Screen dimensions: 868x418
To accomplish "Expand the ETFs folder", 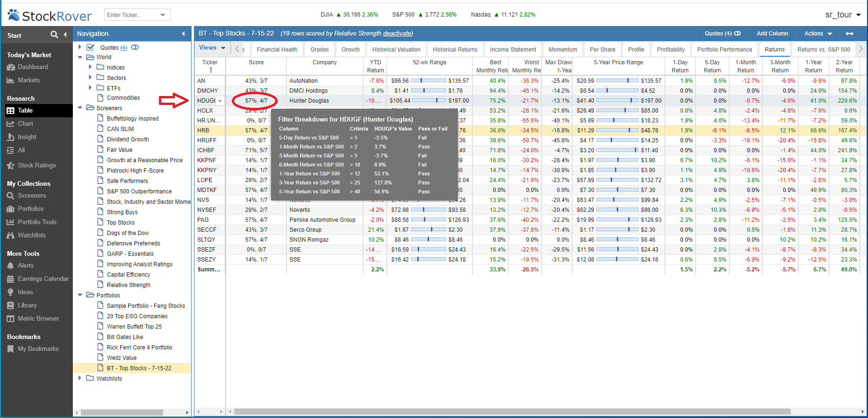I will [90, 88].
